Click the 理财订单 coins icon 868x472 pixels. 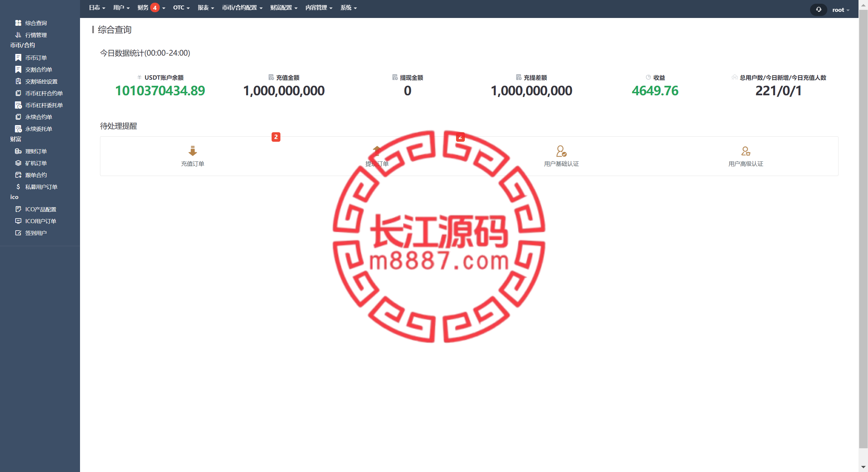coord(18,151)
